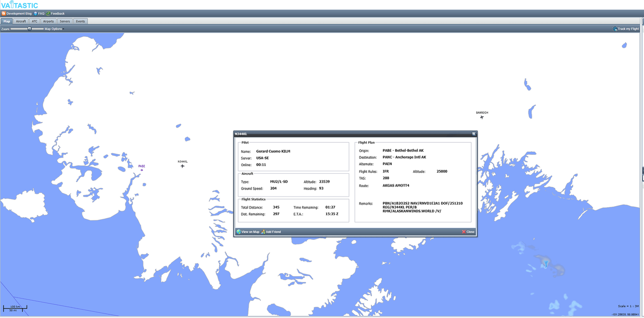Click Add Friend in N344KL dialog

click(271, 232)
